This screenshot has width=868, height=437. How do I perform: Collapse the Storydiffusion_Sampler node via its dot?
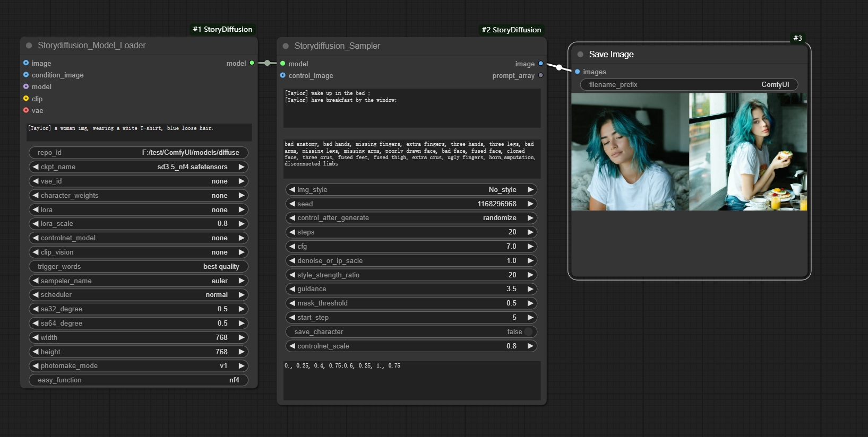click(x=286, y=46)
